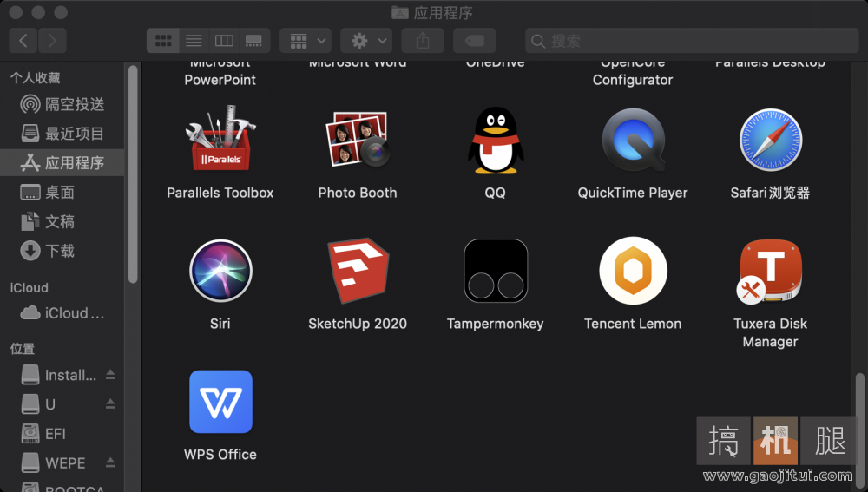The image size is (868, 492).
Task: Switch to list view
Action: pyautogui.click(x=194, y=41)
